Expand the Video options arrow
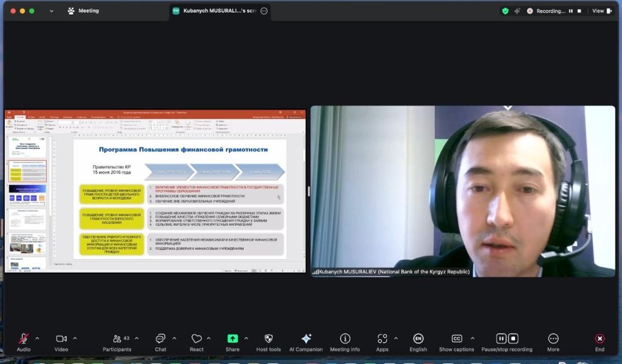The width and height of the screenshot is (622, 364). [x=75, y=338]
